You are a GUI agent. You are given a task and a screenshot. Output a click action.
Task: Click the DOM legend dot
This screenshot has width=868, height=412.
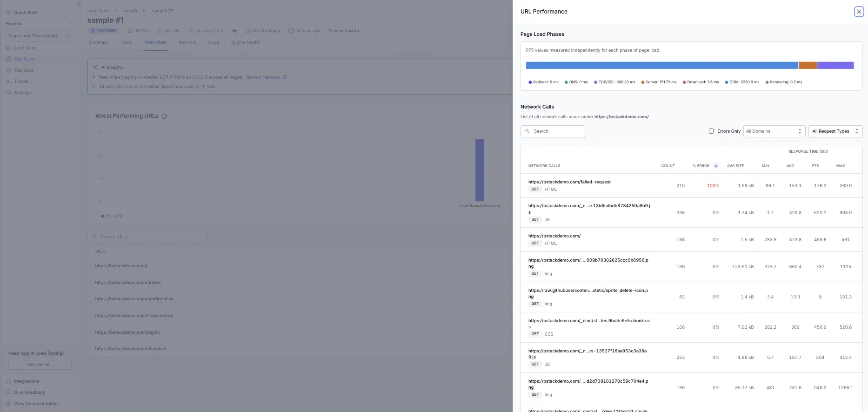[x=727, y=82]
